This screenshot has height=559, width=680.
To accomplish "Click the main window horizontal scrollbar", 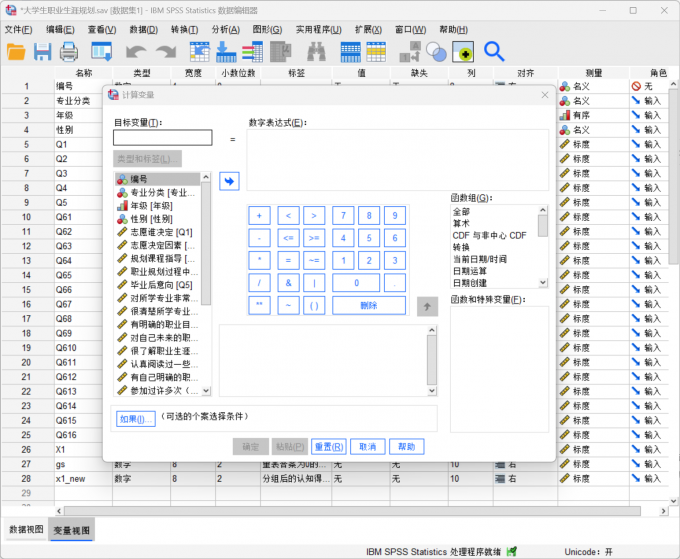I will pyautogui.click(x=352, y=511).
